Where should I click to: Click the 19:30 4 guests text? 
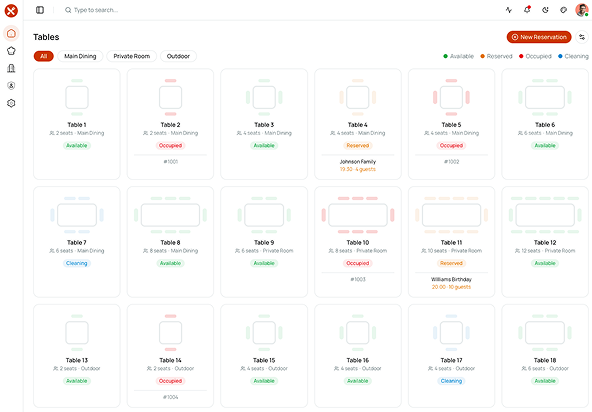coord(358,169)
